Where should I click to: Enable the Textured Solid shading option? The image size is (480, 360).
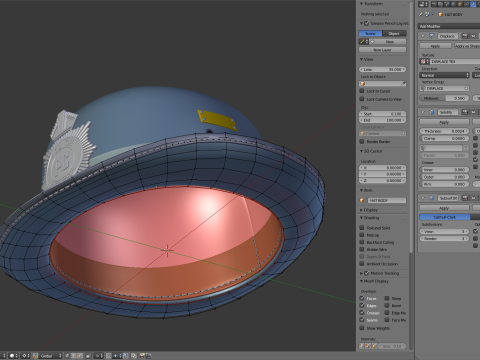tap(362, 228)
